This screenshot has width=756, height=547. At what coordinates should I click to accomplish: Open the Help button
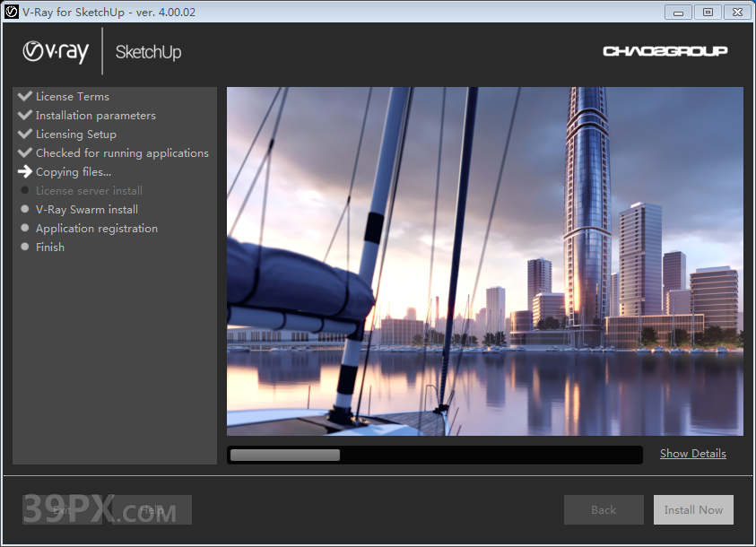(x=152, y=510)
